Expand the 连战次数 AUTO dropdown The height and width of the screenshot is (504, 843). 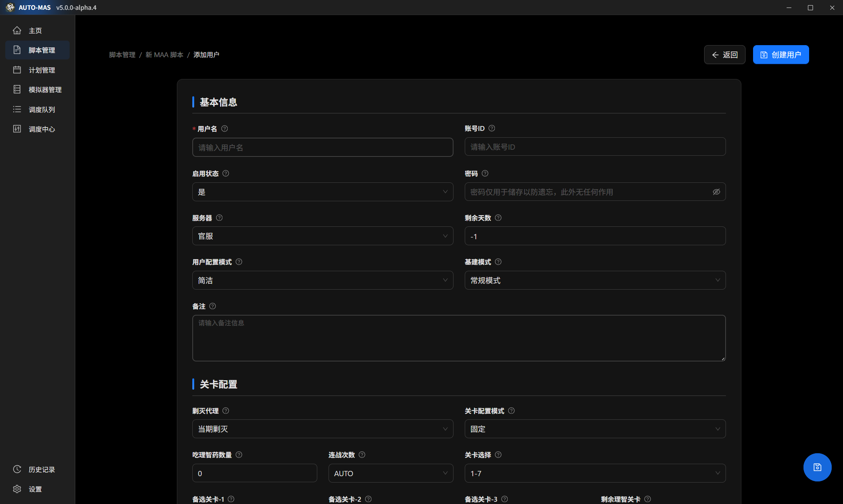point(391,473)
